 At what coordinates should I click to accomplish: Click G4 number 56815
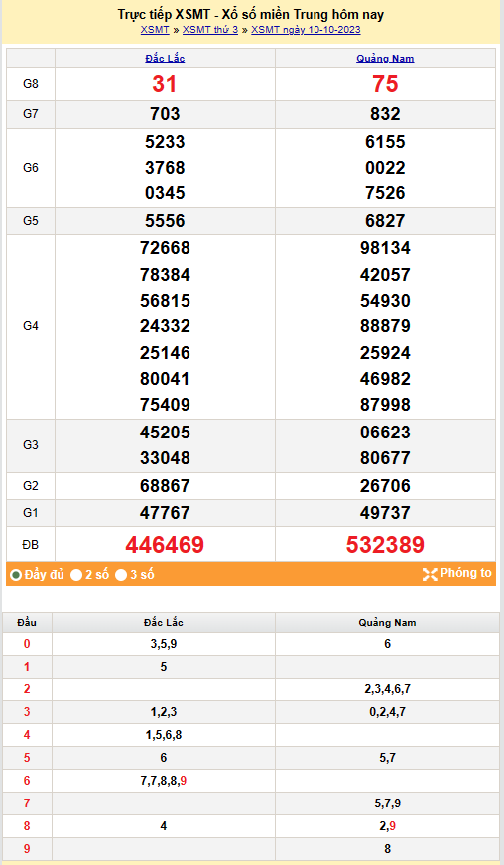(165, 301)
